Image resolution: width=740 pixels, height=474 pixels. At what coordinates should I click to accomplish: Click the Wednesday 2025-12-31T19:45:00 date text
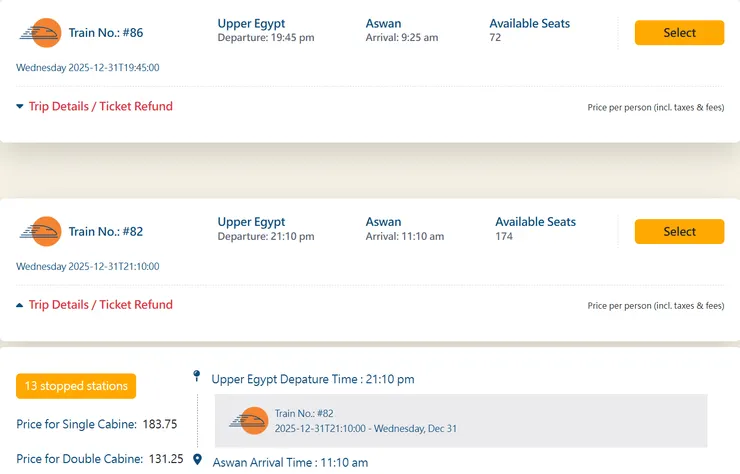click(88, 68)
